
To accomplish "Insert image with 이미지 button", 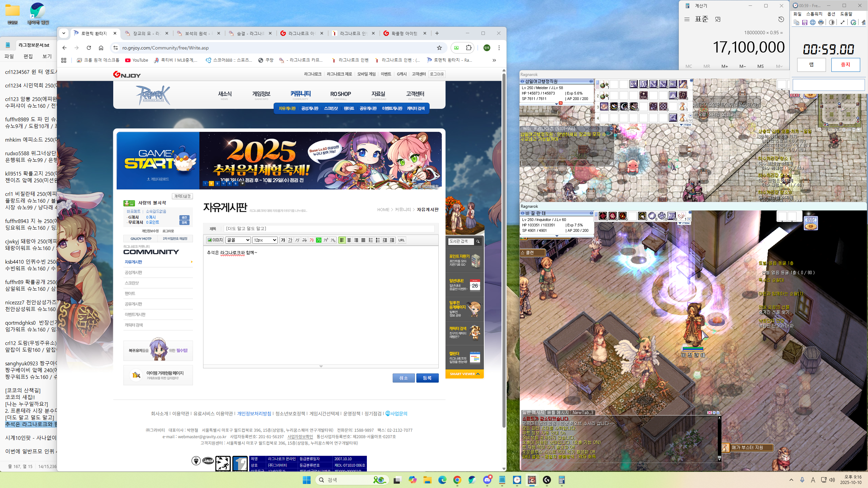I will coord(215,240).
